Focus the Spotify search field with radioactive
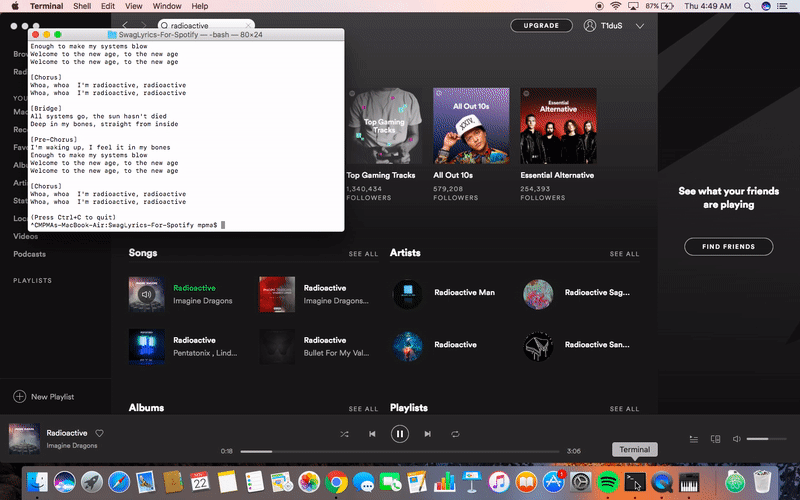This screenshot has width=800, height=500. pyautogui.click(x=206, y=25)
